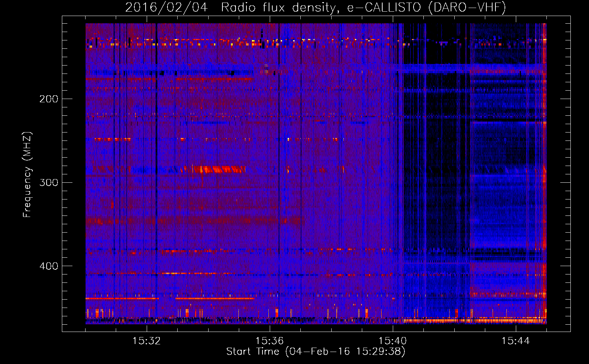Click the 300 frequency tick label

coord(49,182)
